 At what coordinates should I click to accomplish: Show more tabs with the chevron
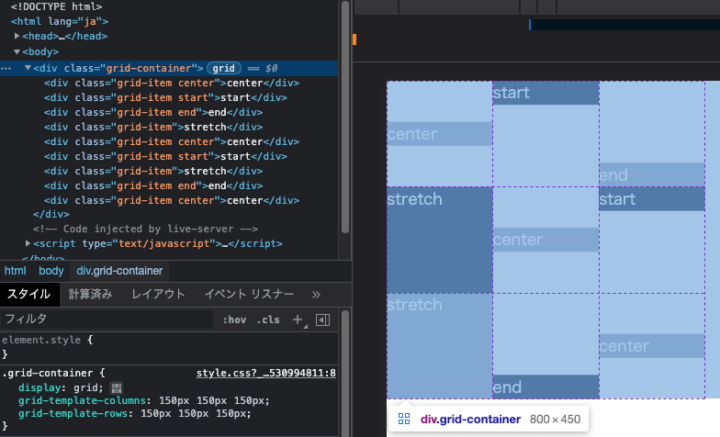[x=316, y=294]
